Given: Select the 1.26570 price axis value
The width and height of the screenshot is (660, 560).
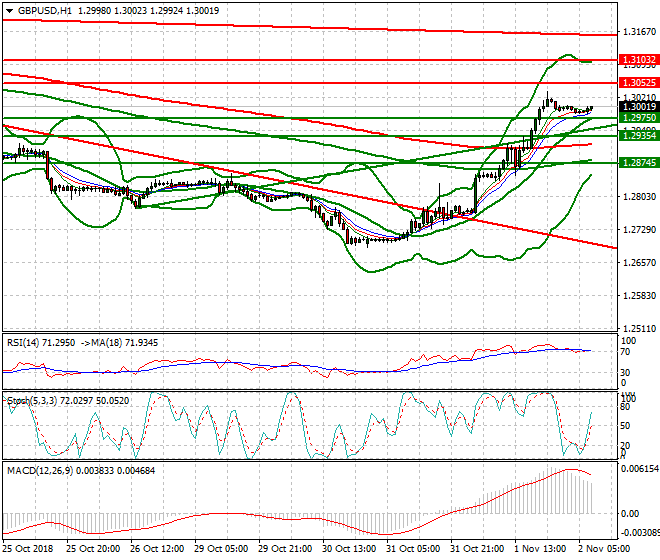Looking at the screenshot, I should coord(639,263).
